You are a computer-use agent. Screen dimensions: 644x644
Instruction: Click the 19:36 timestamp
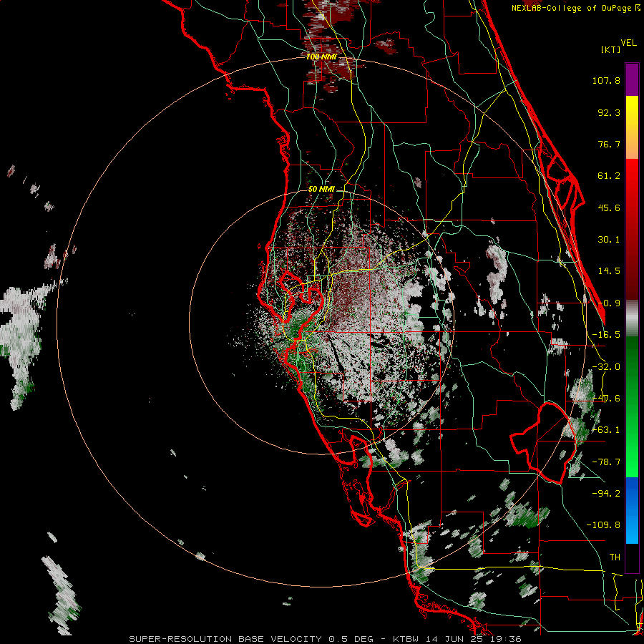[506, 639]
